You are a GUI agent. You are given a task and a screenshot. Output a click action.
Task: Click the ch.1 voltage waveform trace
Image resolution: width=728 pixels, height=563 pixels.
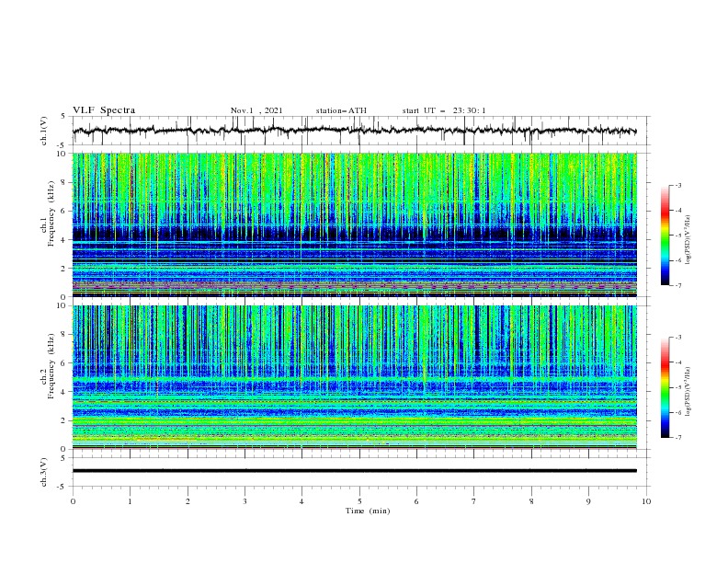point(354,131)
